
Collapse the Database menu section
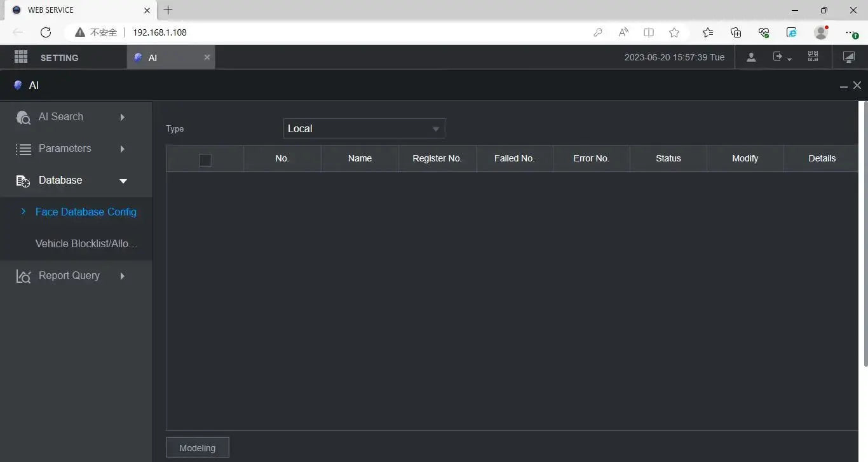click(x=123, y=181)
